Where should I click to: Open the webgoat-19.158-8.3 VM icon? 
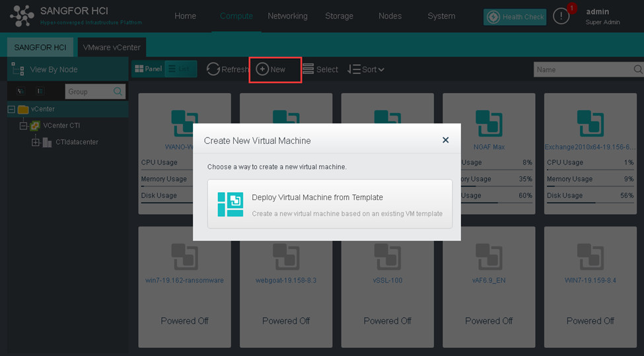point(286,257)
